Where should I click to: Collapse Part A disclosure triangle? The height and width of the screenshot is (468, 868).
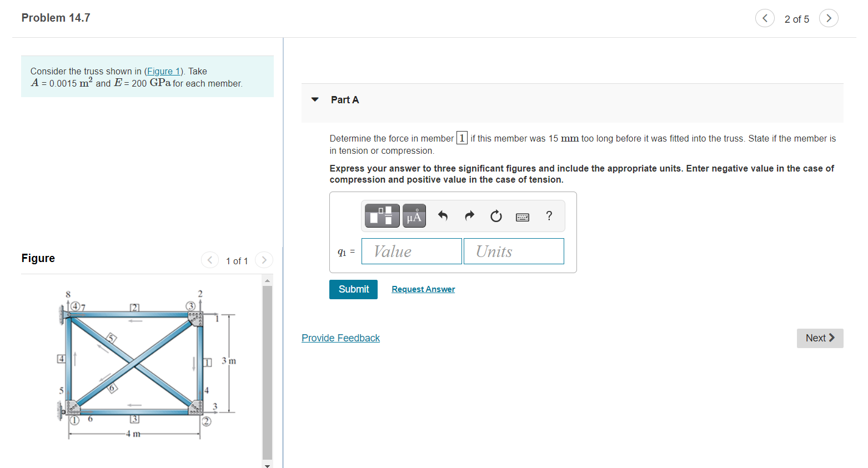[315, 100]
